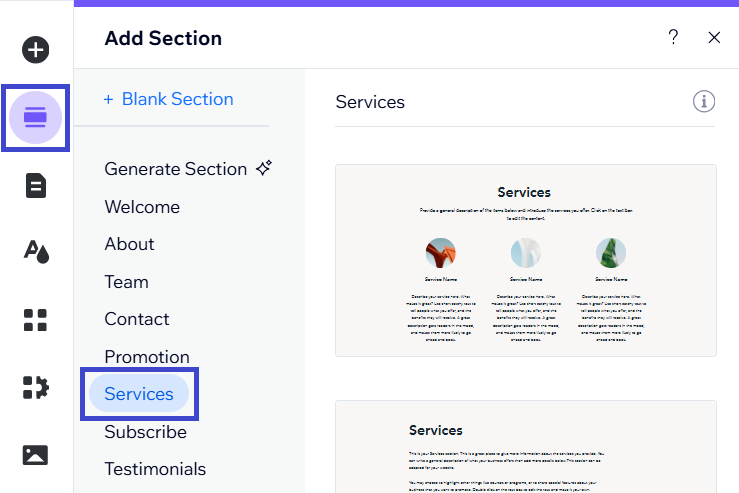Choose the Contact section category
The height and width of the screenshot is (493, 739).
pos(137,319)
